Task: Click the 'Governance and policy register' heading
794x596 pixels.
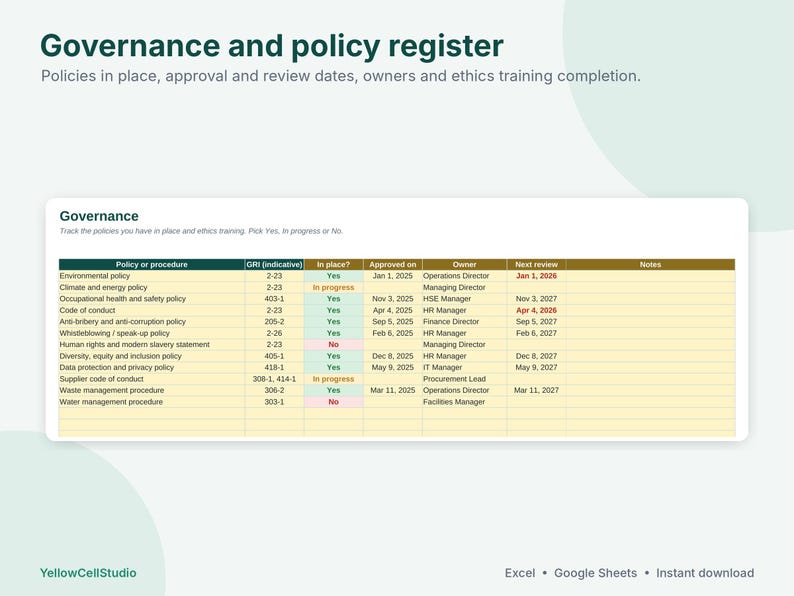Action: [x=272, y=46]
